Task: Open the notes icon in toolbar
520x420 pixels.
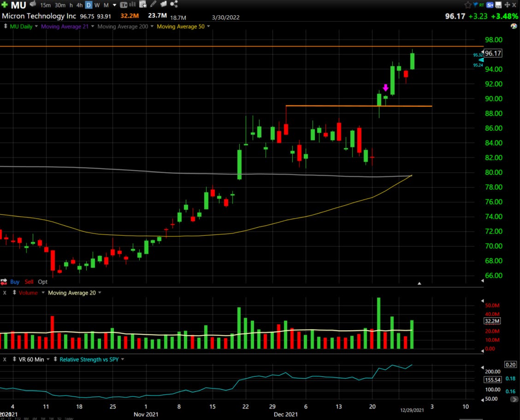Action: 164,4
